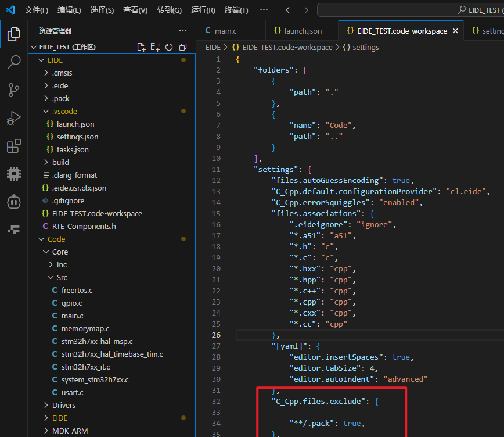504x437 pixels.
Task: Open the EIDE chip icon view
Action: point(14,174)
